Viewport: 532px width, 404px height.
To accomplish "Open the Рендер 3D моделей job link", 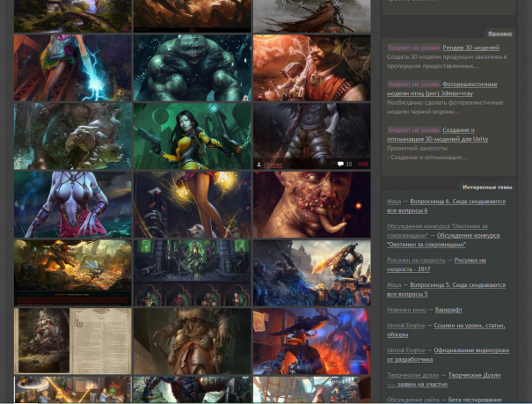I will [x=470, y=48].
